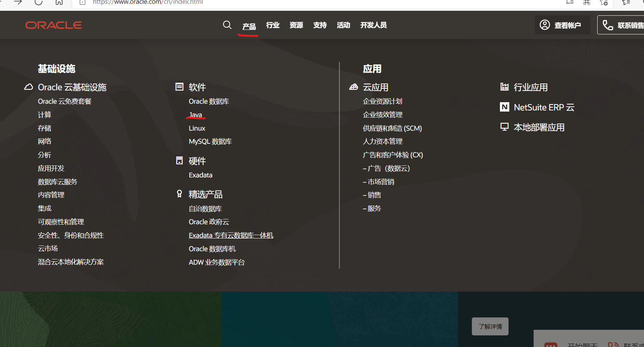Screen dimensions: 644x347
Task: Open the 可观察性和管理 link
Action: coord(61,222)
